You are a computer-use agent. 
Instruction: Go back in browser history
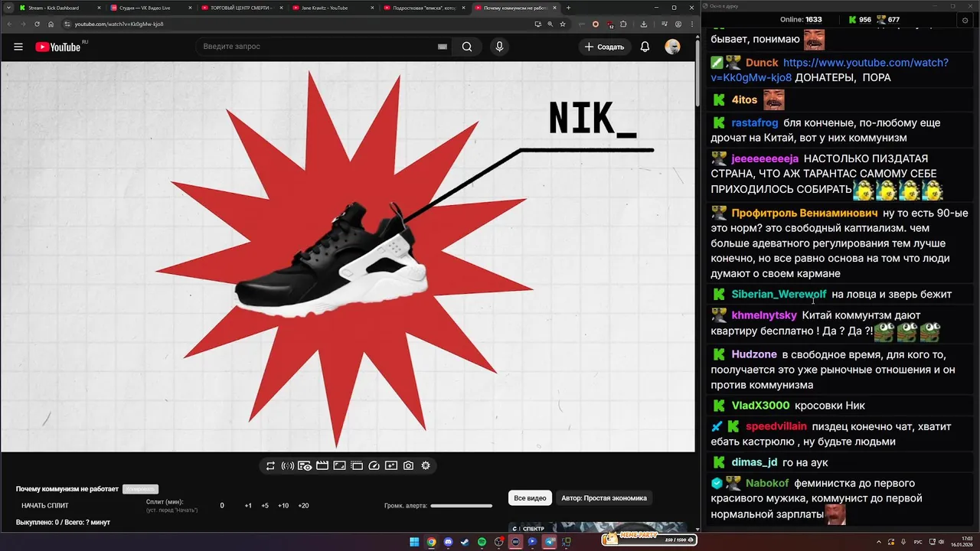[9, 24]
